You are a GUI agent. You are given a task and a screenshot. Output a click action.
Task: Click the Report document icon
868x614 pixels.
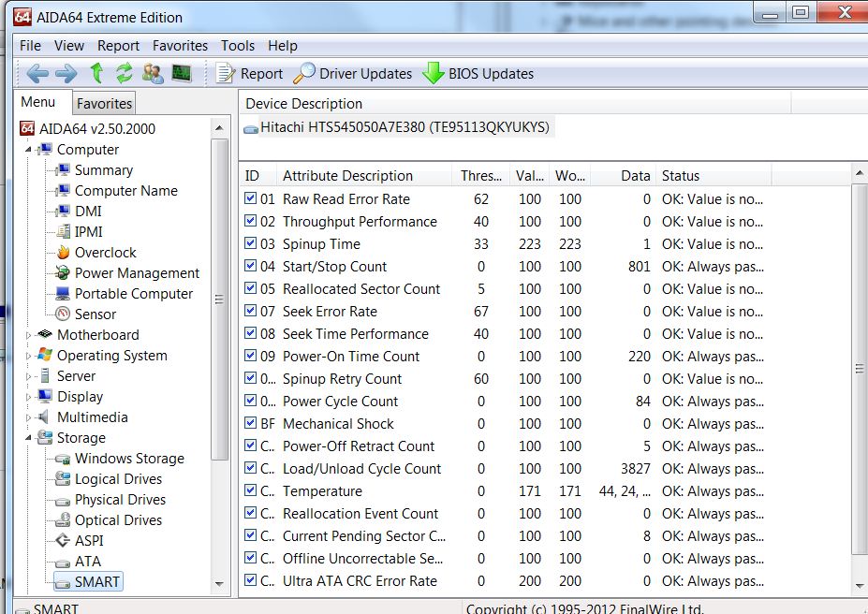pos(226,74)
